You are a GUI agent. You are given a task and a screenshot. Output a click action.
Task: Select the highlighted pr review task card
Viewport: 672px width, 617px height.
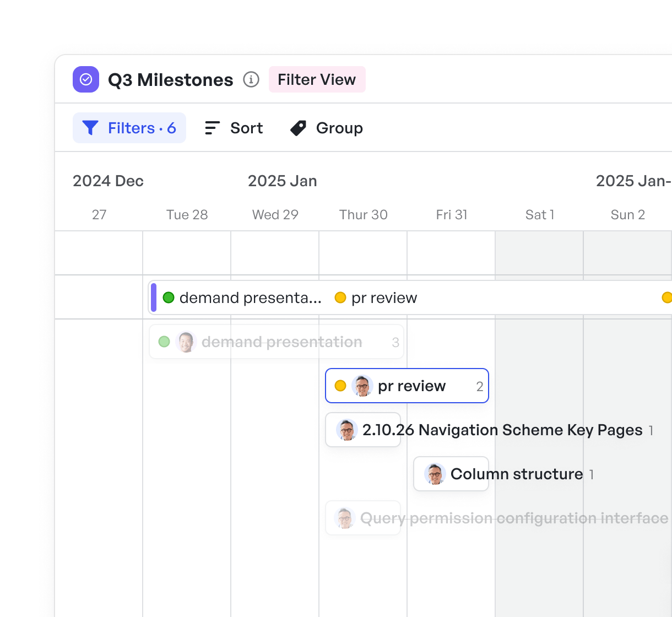(x=407, y=386)
